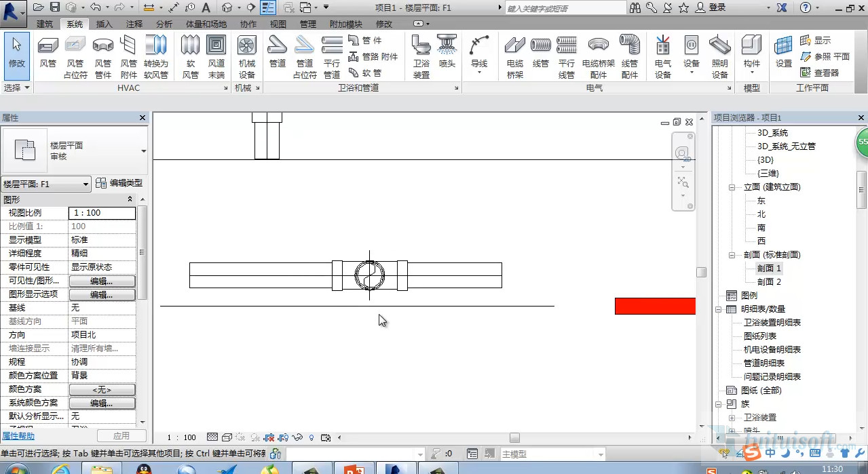The height and width of the screenshot is (474, 868).
Task: Click the 机械设备 mechanical equipment tool
Action: tap(246, 56)
